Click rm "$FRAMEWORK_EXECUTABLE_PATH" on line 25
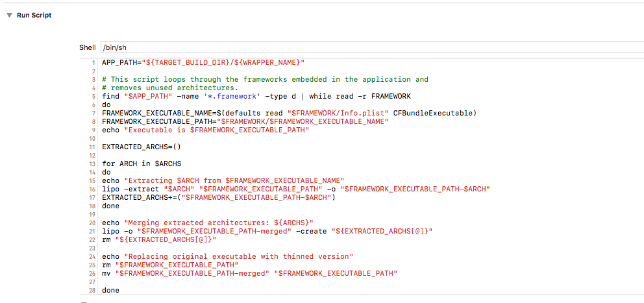Image resolution: width=644 pixels, height=303 pixels. tap(170, 265)
